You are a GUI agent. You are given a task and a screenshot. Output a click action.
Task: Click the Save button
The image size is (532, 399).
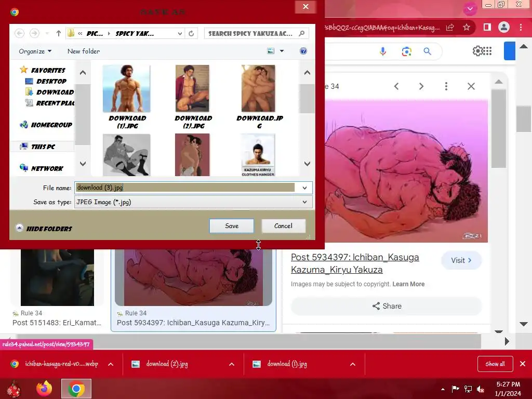231,226
